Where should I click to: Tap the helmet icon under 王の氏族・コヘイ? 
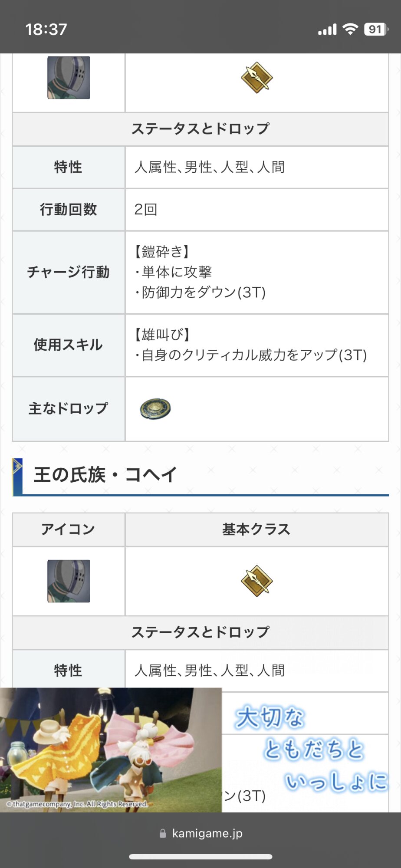point(69,581)
